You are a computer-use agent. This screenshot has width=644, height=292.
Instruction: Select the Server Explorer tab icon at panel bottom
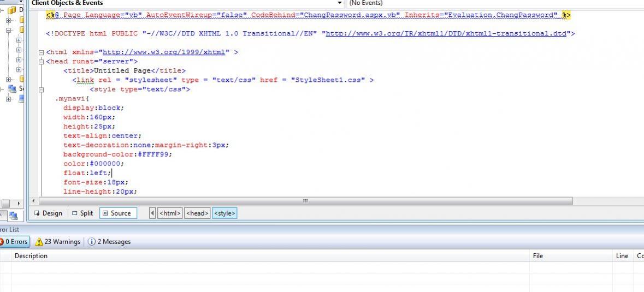coord(13,215)
